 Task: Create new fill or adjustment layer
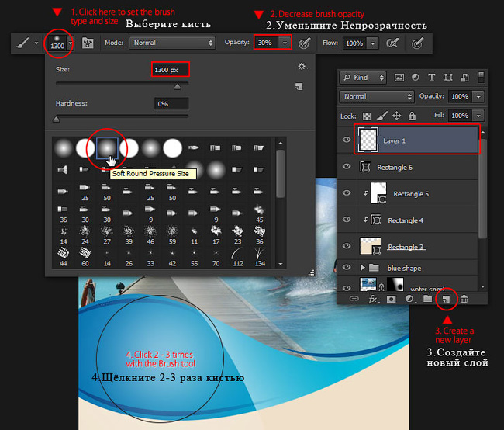(x=409, y=299)
